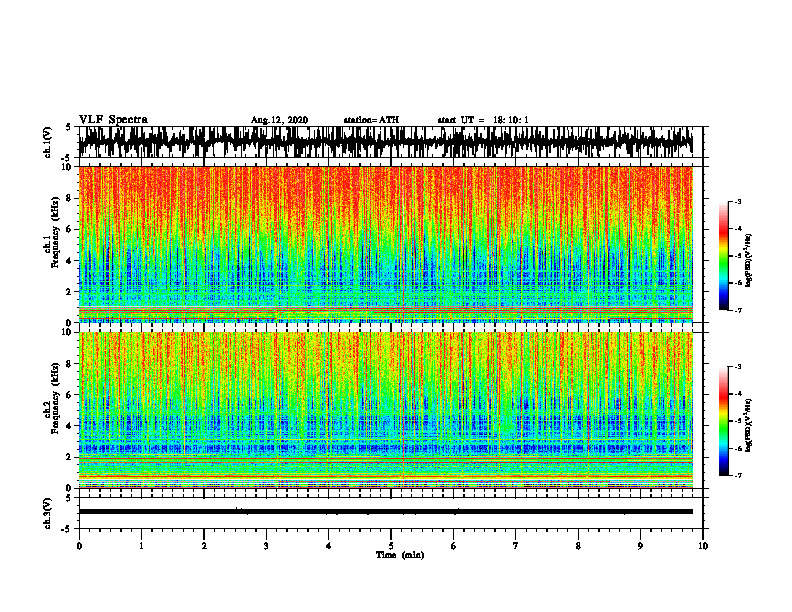The height and width of the screenshot is (612, 792).
Task: Click ch.2 frequency axis tick "4"
Action: pos(70,426)
